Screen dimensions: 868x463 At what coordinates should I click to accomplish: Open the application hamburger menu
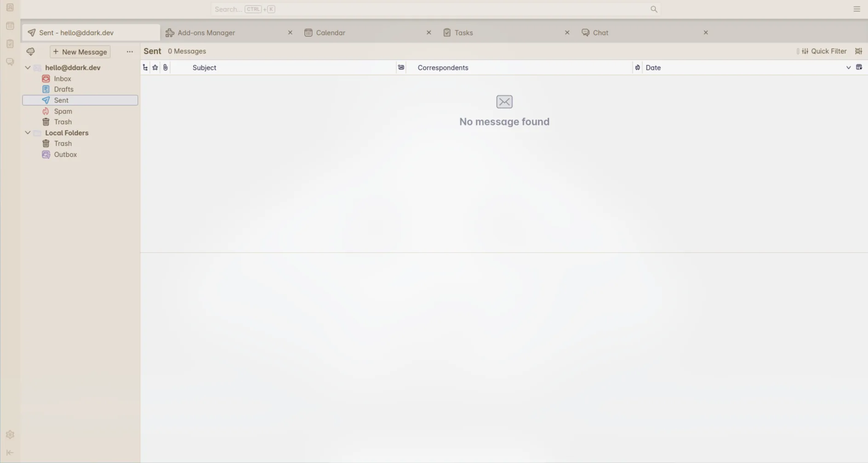[x=857, y=9]
